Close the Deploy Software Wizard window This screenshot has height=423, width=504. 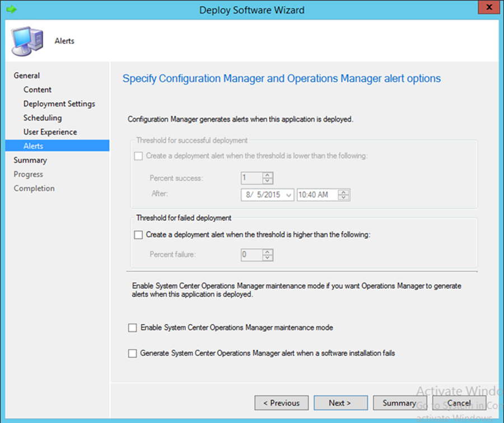pyautogui.click(x=489, y=7)
